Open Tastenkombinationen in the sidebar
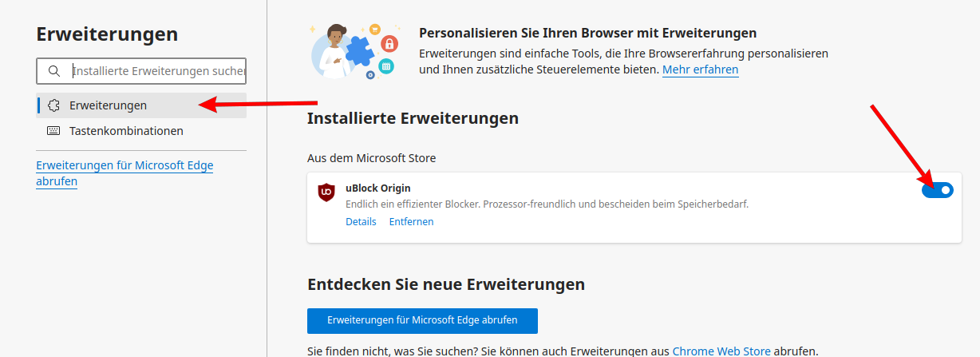Viewport: 980px width, 357px height. (126, 131)
